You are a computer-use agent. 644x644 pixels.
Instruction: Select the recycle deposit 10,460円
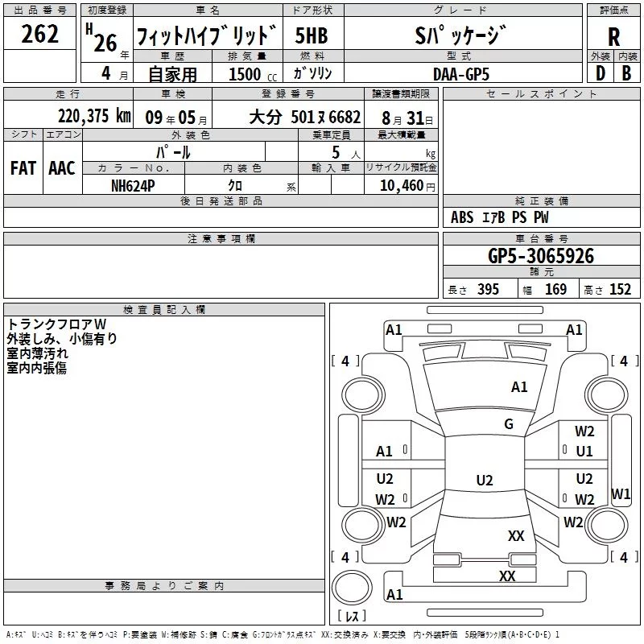click(407, 186)
